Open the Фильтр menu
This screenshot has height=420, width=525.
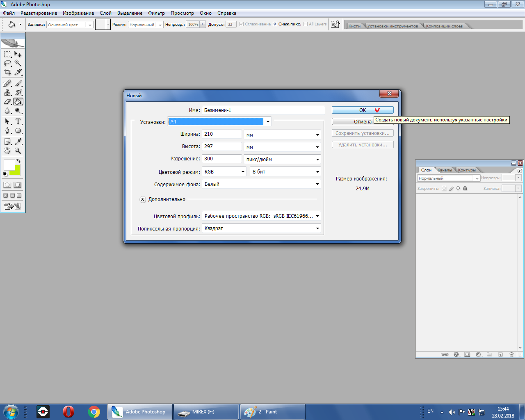coord(156,13)
